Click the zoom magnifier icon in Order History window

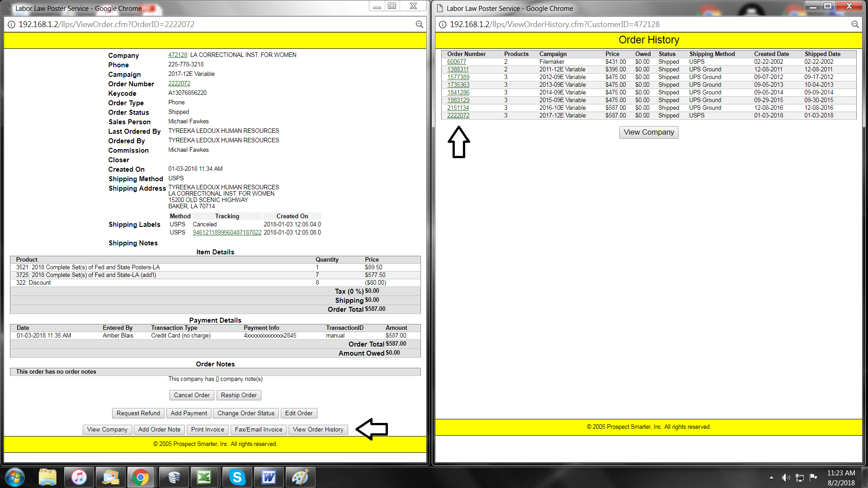855,24
